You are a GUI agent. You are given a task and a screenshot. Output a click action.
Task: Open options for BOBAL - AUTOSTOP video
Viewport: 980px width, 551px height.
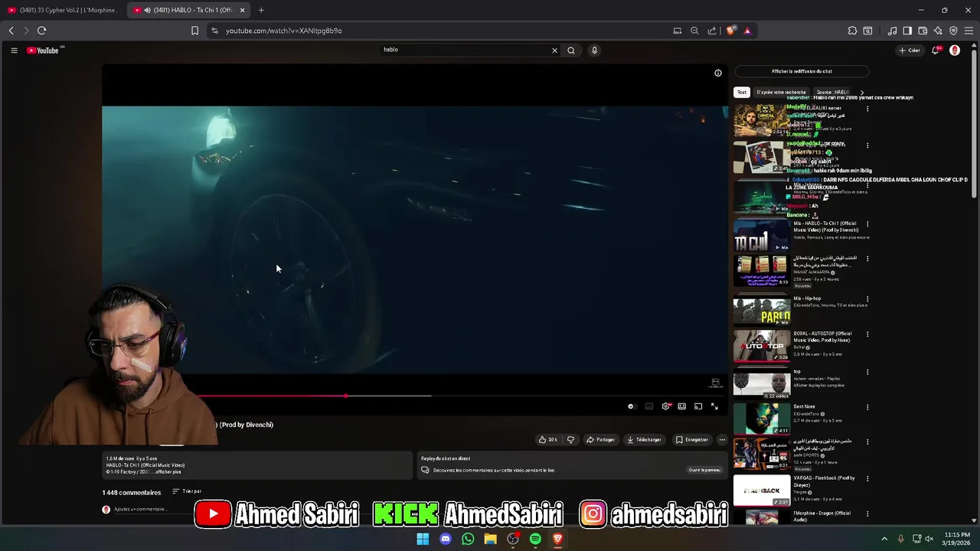click(867, 334)
